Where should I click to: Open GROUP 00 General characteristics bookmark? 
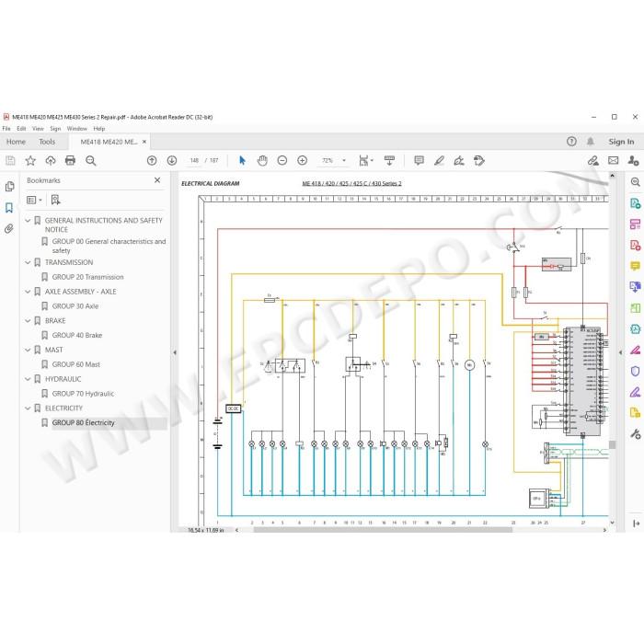click(x=109, y=246)
